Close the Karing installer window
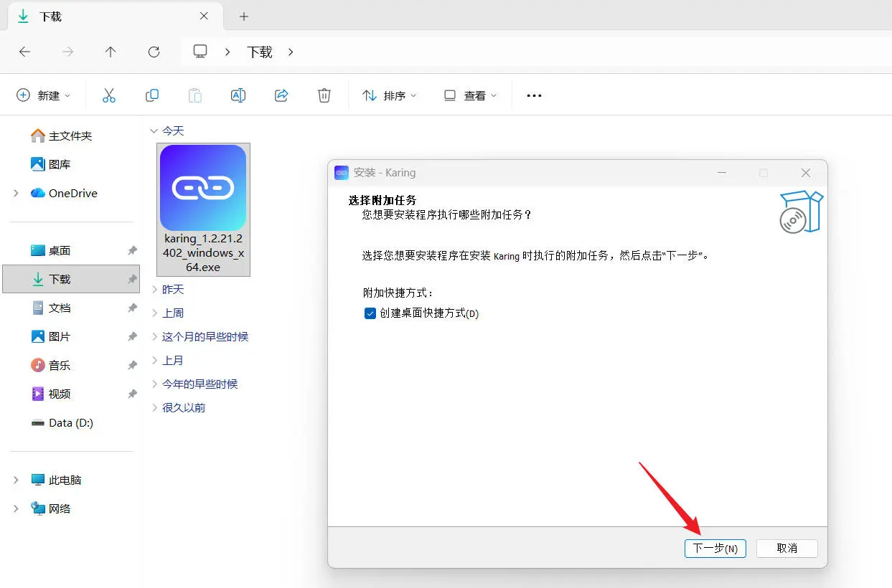Viewport: 892px width, 588px height. (x=806, y=173)
